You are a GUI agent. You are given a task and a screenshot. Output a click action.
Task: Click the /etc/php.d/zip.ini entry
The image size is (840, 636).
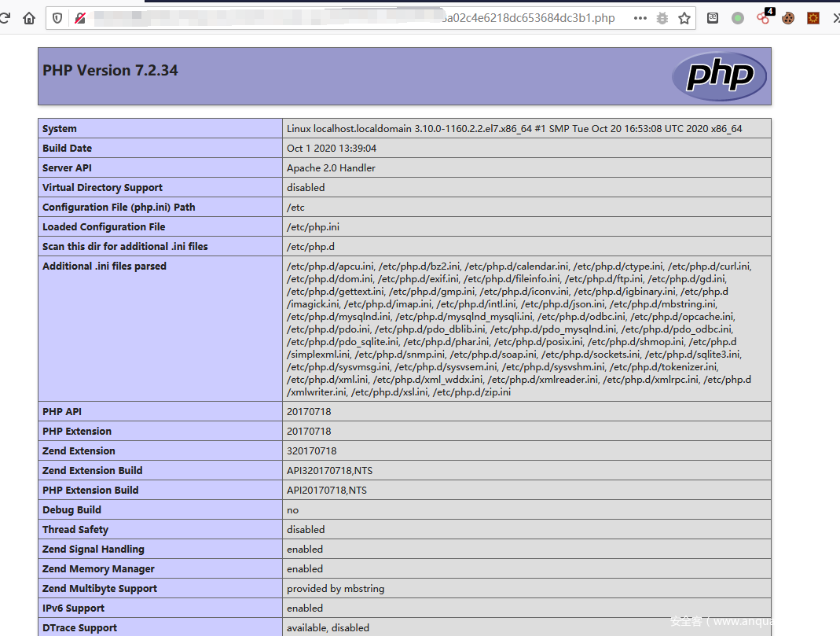click(x=471, y=392)
